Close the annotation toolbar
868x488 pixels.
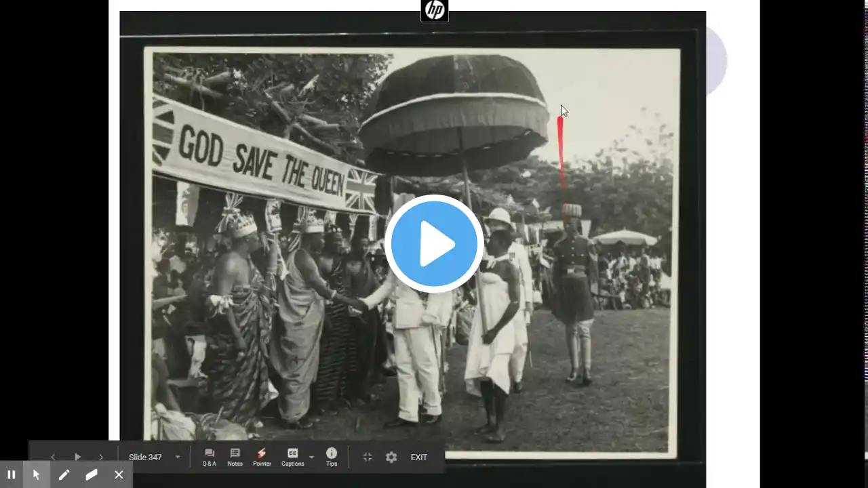(119, 474)
